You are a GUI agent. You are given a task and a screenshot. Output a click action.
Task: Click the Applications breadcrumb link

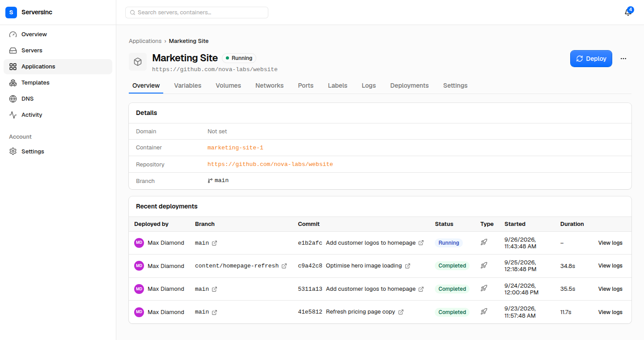click(145, 41)
